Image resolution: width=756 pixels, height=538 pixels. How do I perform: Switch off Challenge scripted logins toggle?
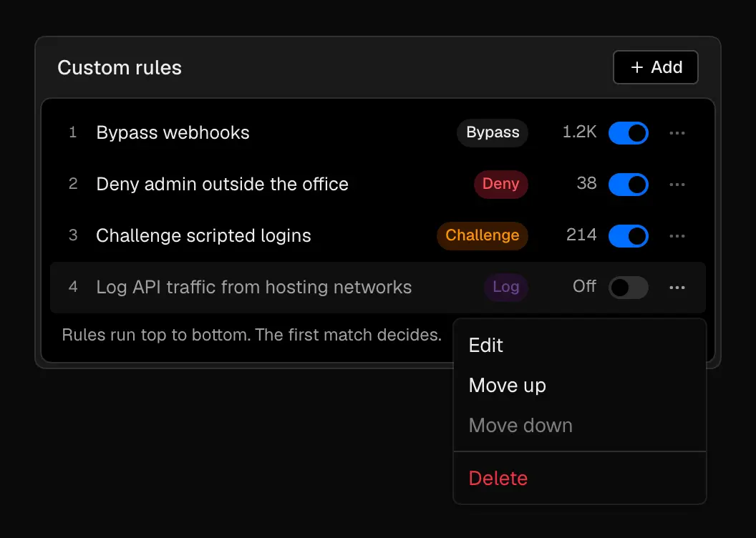[x=629, y=236]
